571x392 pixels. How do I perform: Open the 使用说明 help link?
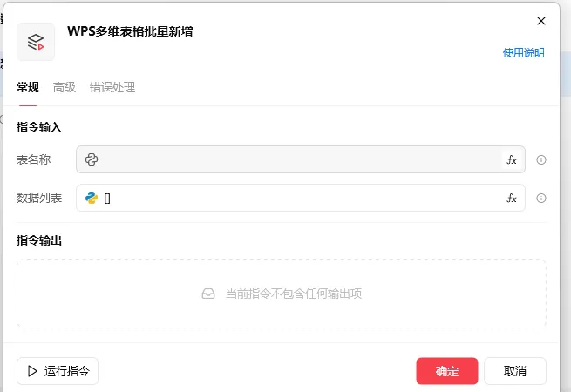(523, 52)
